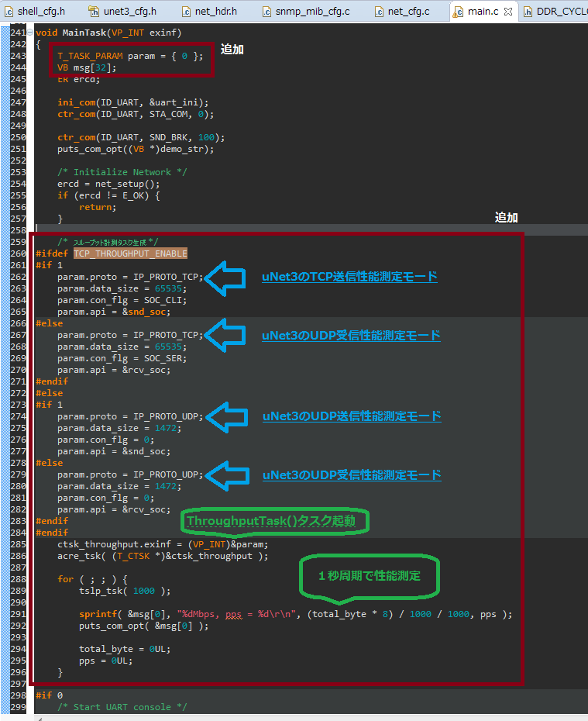Activate the main.c tab label

[482, 12]
